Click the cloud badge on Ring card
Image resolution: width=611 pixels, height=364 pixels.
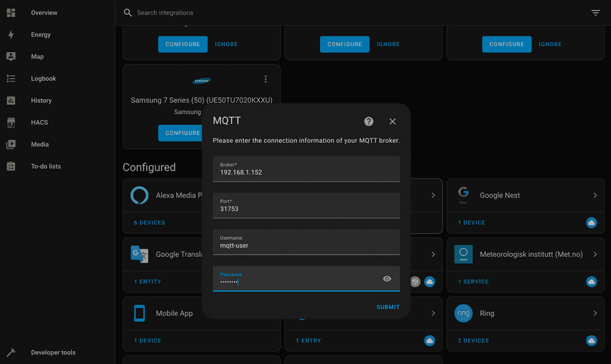coord(592,341)
